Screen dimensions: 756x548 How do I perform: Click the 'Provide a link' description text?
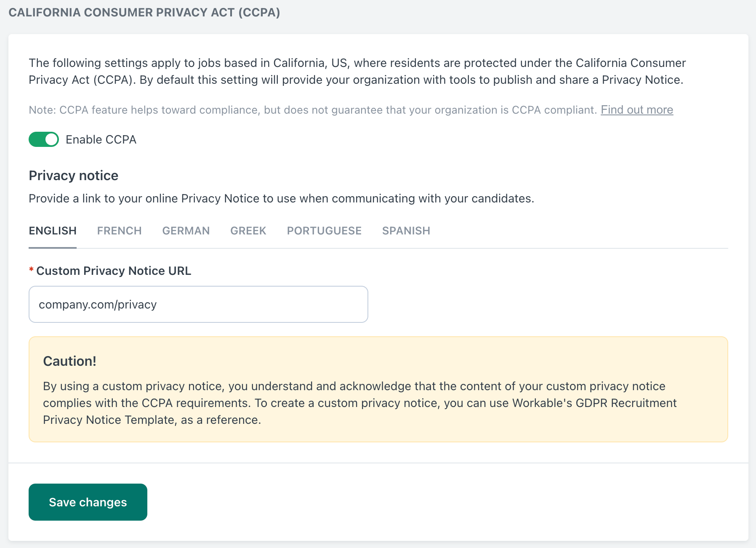(x=282, y=198)
